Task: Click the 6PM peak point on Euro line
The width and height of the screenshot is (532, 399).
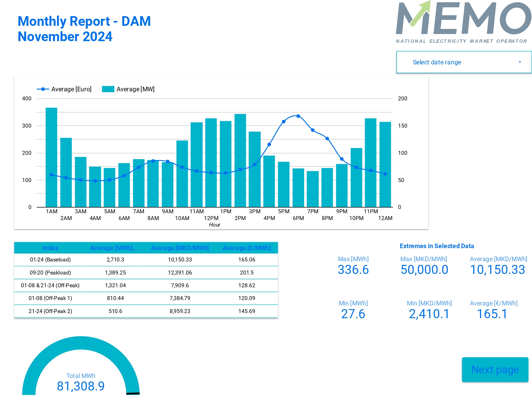Action: 298,116
